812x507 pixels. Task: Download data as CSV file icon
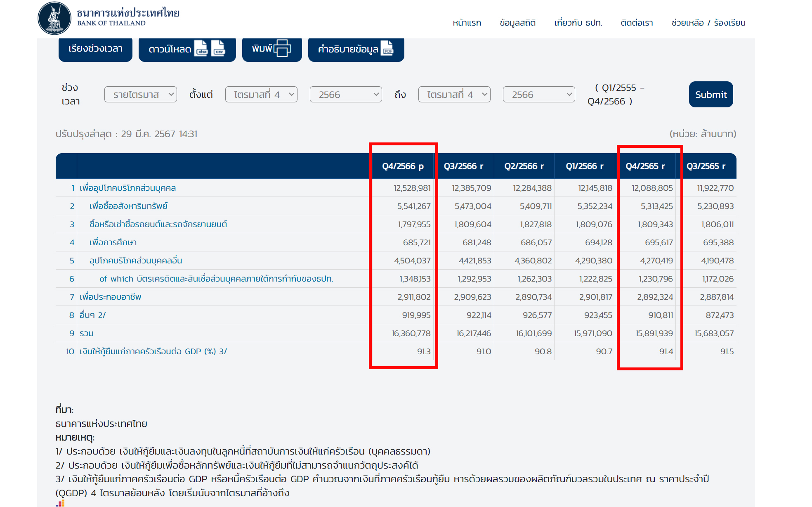tap(218, 48)
